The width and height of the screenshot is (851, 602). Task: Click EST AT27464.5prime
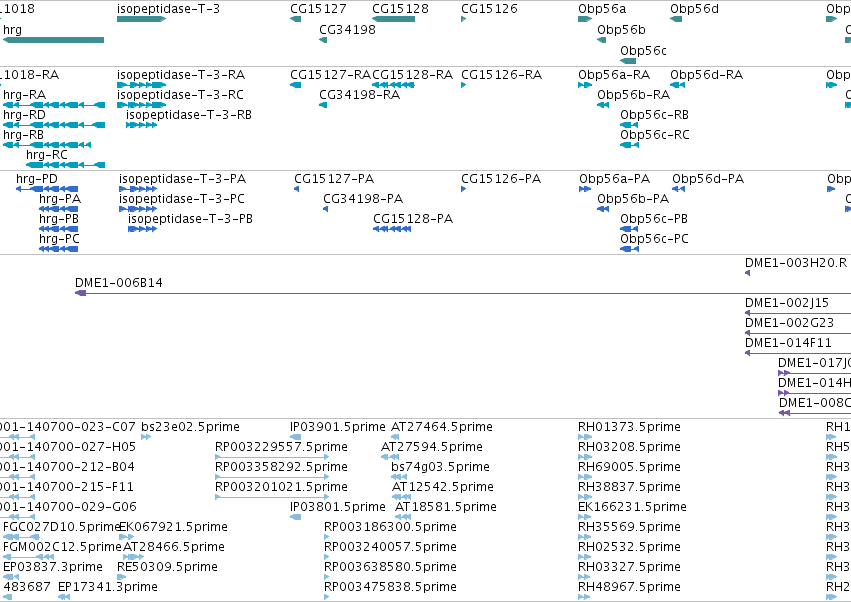click(x=395, y=437)
